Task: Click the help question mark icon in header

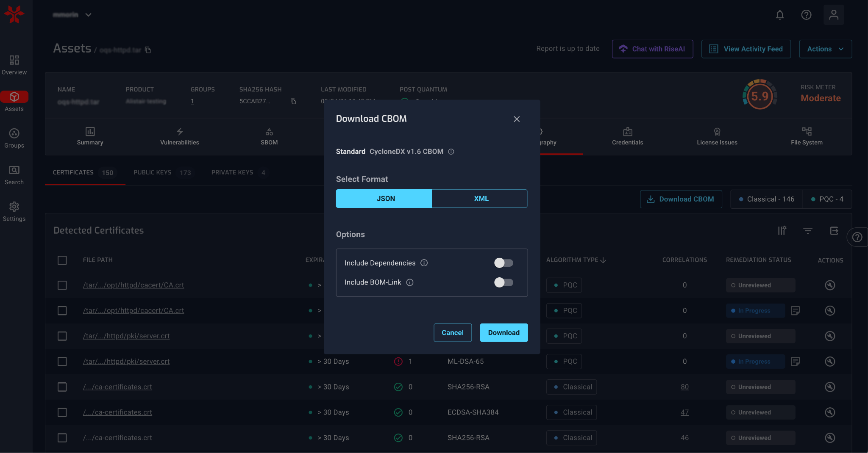Action: pyautogui.click(x=806, y=15)
